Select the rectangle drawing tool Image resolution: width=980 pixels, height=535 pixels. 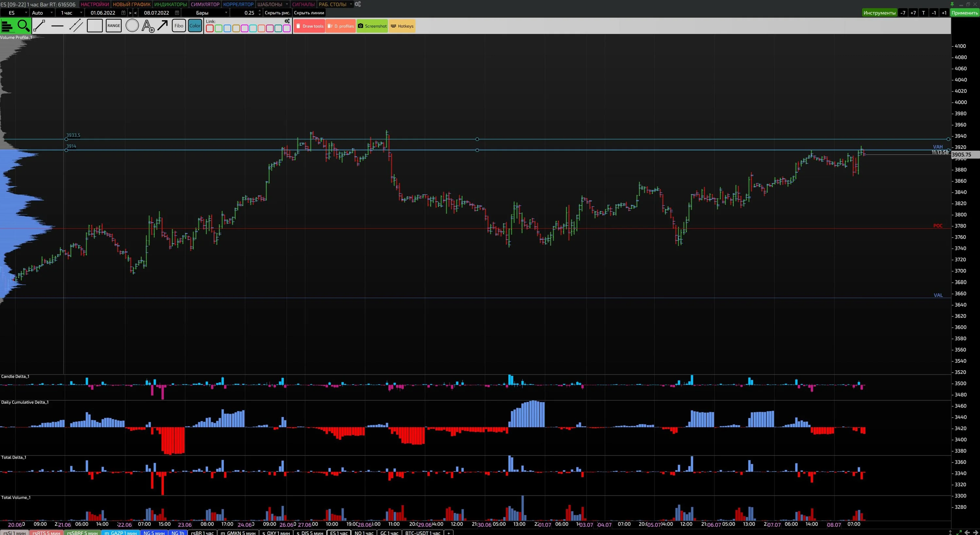(95, 26)
